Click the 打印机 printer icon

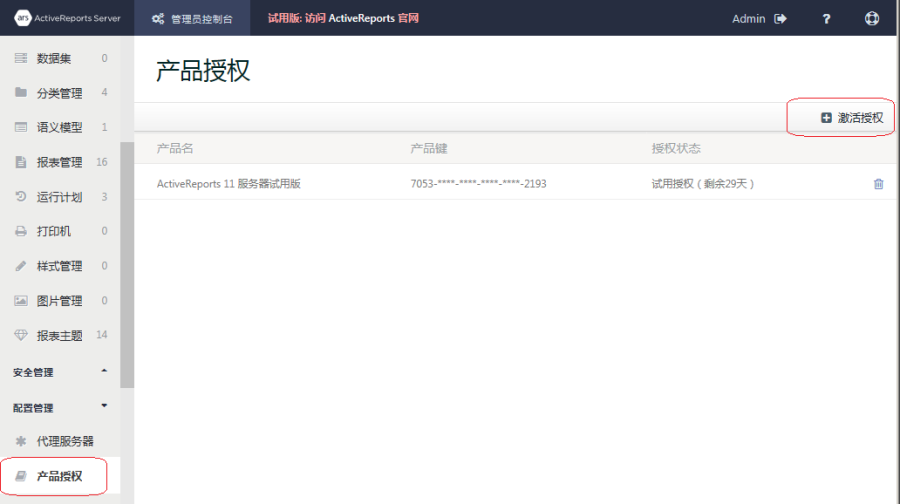click(21, 231)
